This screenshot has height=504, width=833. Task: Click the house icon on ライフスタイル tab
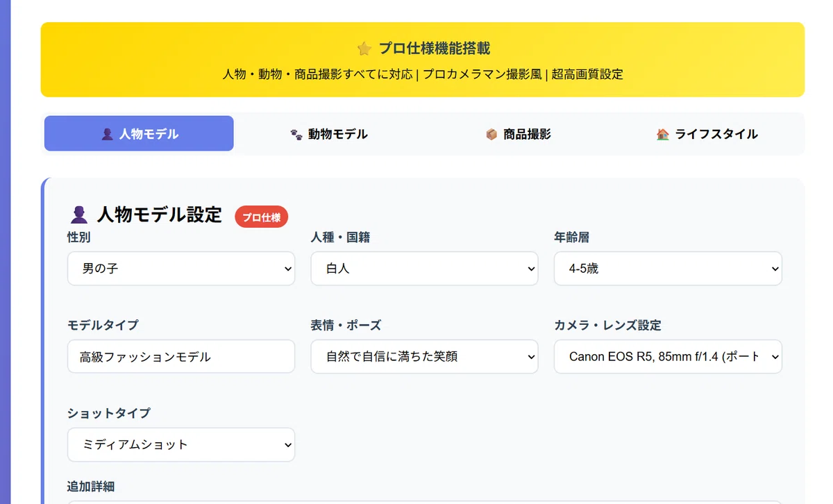(x=662, y=134)
